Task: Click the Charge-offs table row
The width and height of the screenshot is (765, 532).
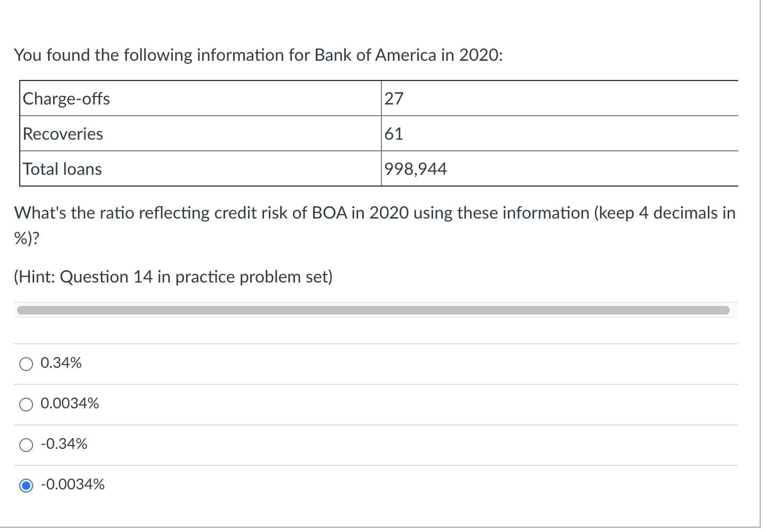Action: [x=200, y=98]
